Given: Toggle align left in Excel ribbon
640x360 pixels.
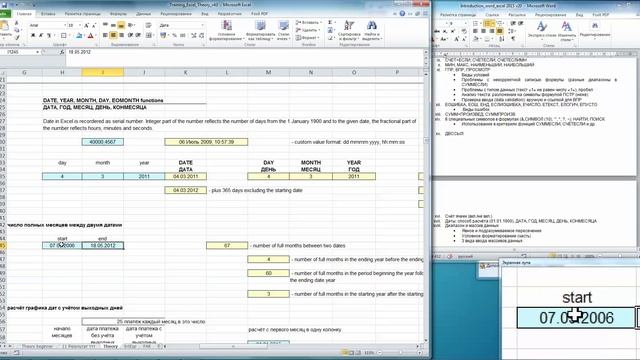Looking at the screenshot, I should [x=105, y=36].
